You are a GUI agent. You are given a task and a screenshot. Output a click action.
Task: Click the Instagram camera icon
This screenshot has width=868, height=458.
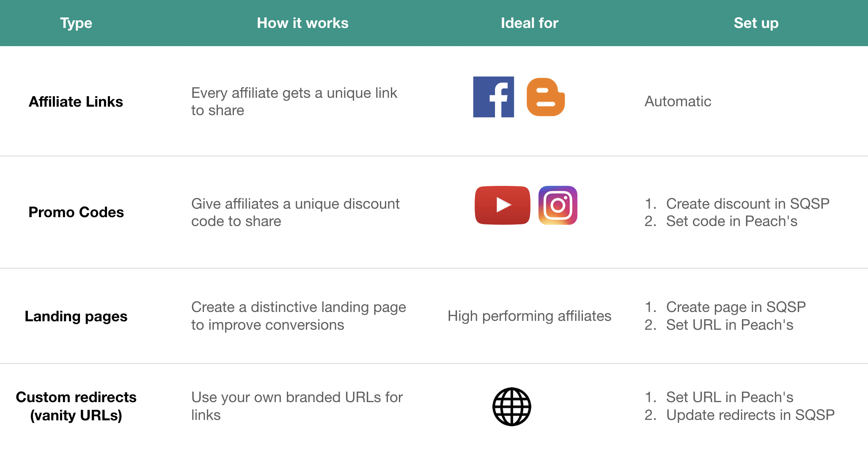(558, 205)
